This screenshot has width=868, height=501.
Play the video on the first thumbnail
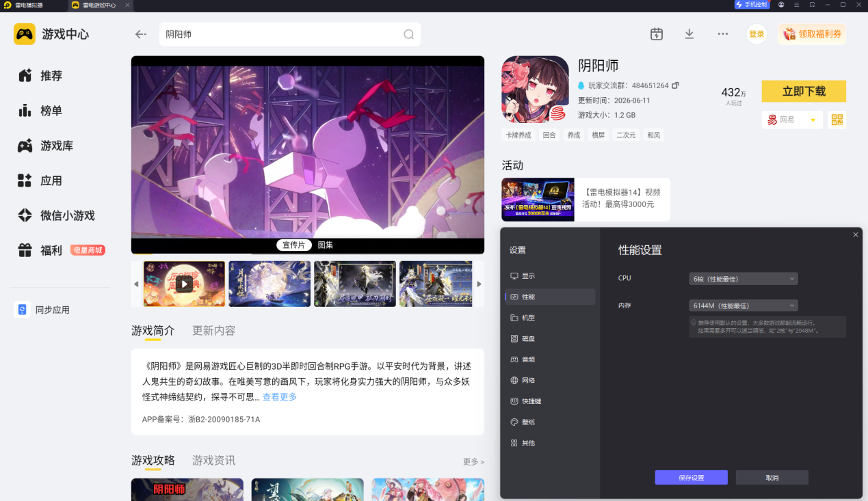185,284
